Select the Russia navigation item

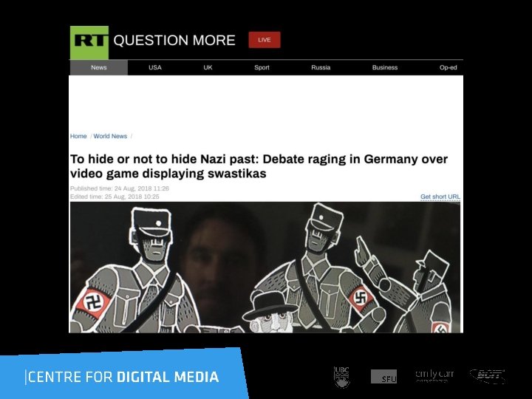click(x=321, y=67)
